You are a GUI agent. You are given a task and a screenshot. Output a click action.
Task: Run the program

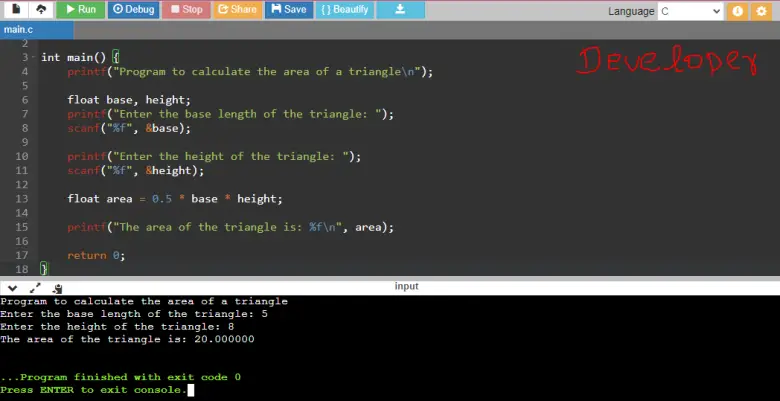[80, 9]
